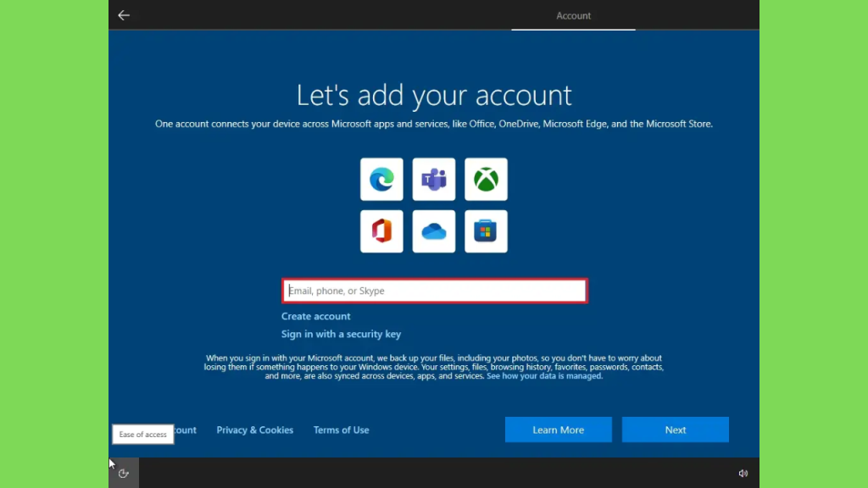
Task: Open Ease of access icon
Action: [124, 473]
